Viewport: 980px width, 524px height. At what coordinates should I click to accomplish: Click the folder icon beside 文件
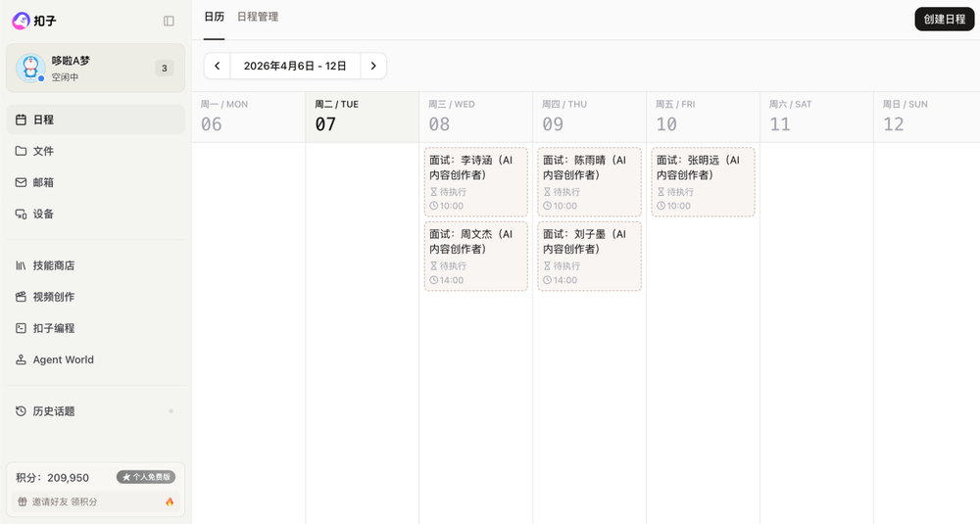(21, 151)
